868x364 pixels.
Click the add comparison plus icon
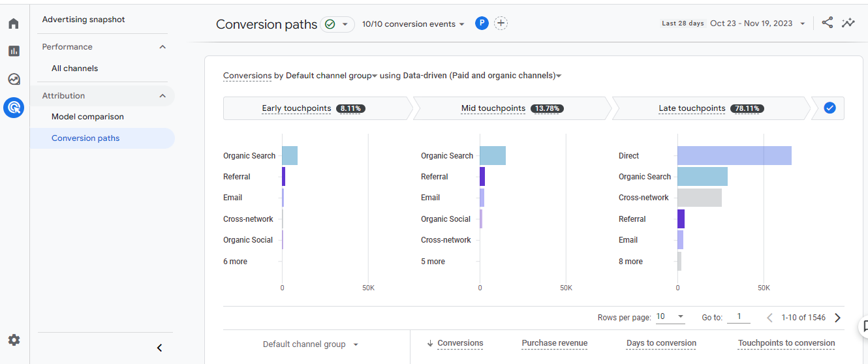[x=501, y=23]
